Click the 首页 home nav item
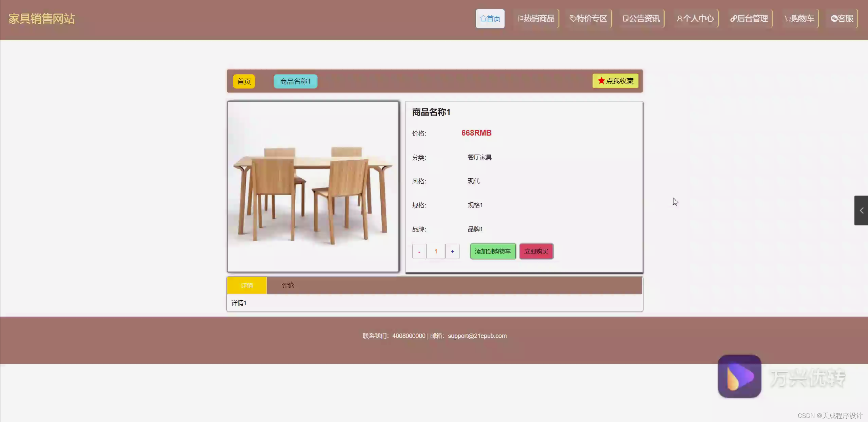The width and height of the screenshot is (868, 422). (x=490, y=19)
